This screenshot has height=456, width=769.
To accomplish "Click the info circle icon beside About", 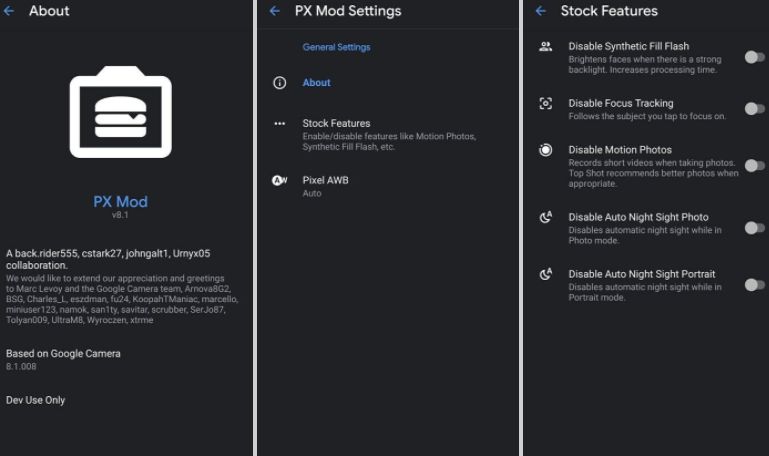I will tap(280, 83).
